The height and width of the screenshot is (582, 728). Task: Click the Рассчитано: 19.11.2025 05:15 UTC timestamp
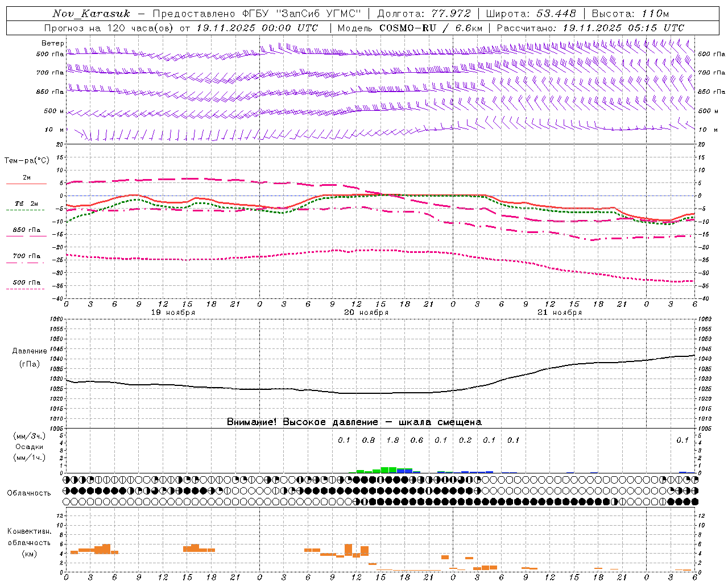coord(590,28)
